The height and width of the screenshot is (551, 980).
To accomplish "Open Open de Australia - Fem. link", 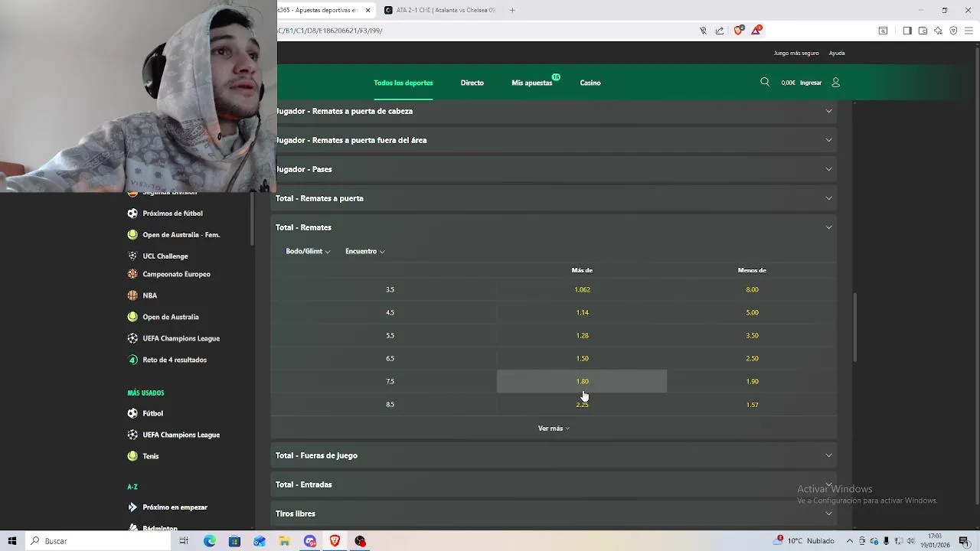I will click(181, 235).
